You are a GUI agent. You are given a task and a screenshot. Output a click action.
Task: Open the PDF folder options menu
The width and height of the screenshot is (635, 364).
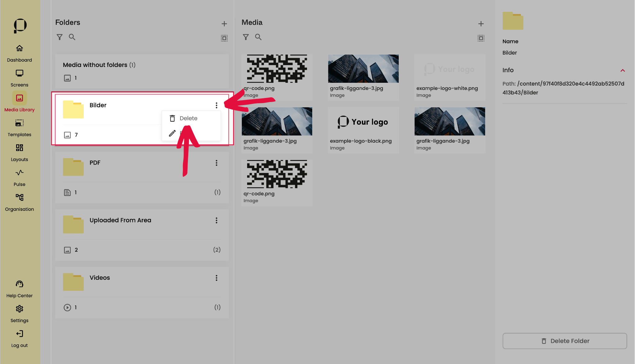pos(216,163)
